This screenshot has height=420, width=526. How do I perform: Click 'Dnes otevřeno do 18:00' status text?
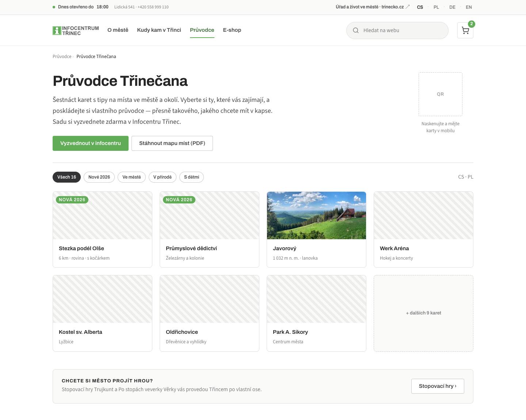[83, 7]
